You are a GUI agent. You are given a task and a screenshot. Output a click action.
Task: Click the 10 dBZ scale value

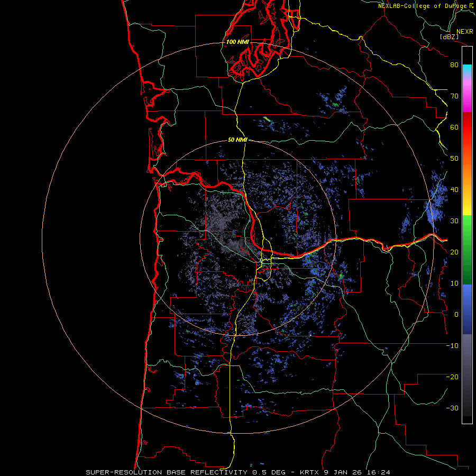(454, 283)
